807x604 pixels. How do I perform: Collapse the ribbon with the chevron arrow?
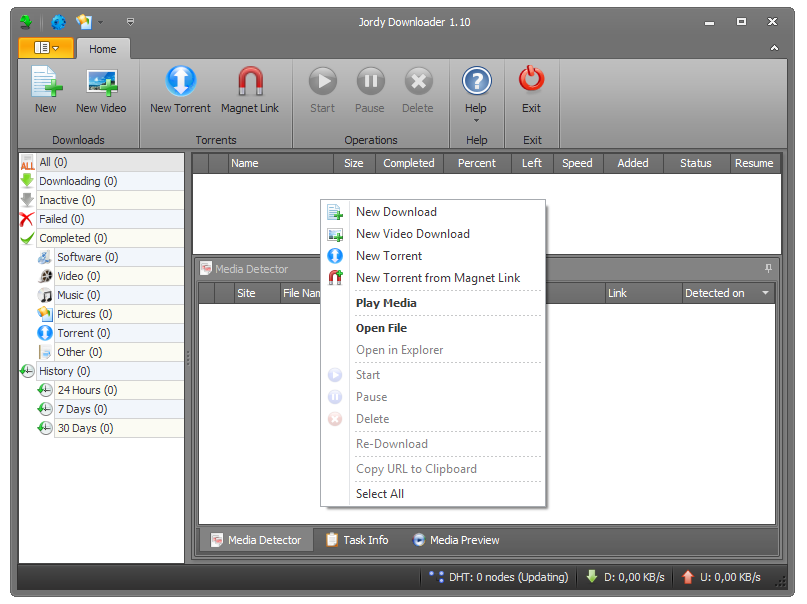[774, 48]
